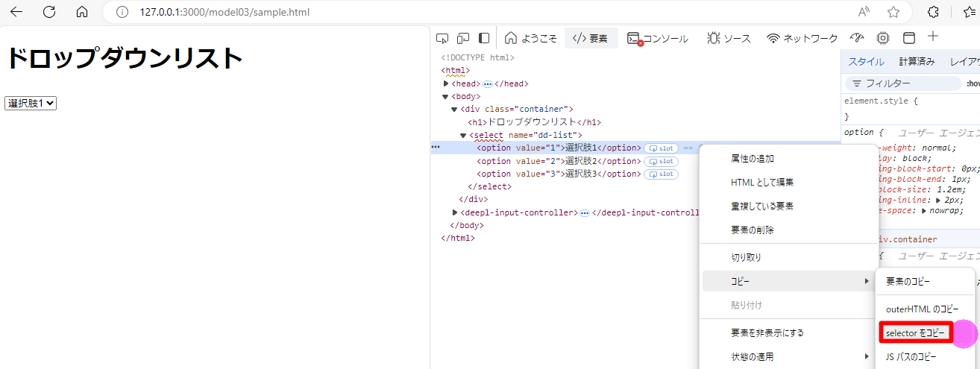The width and height of the screenshot is (980, 369).
Task: Open the コンソール console tab
Action: (657, 38)
